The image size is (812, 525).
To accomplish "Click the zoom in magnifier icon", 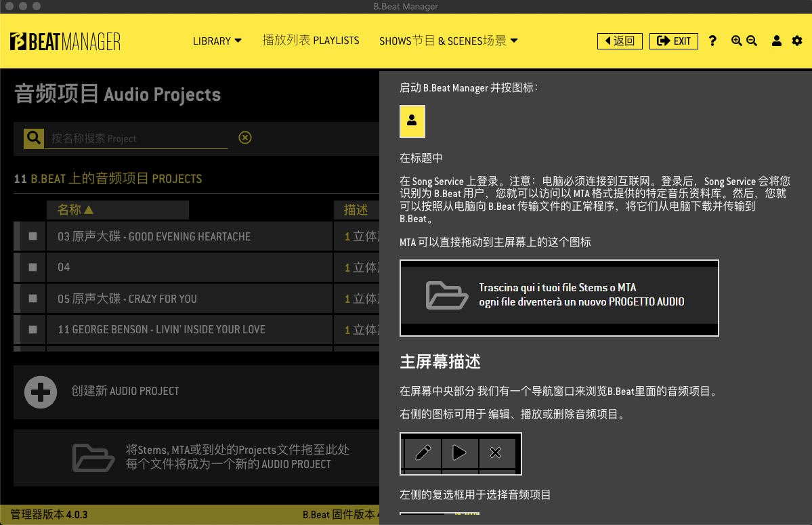I will (736, 41).
